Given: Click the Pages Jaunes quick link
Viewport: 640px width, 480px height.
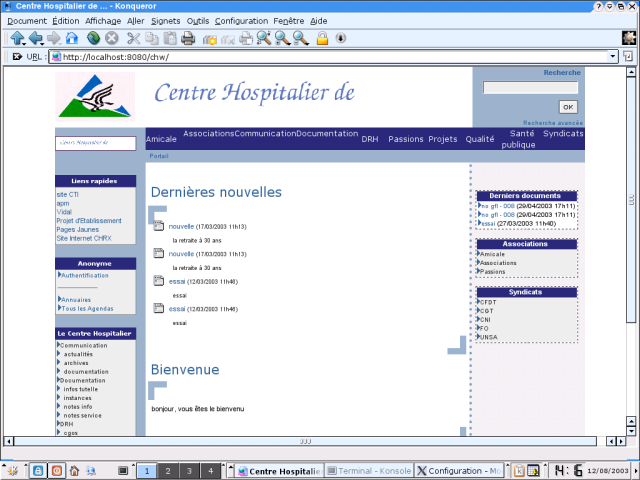Looking at the screenshot, I should tap(76, 229).
